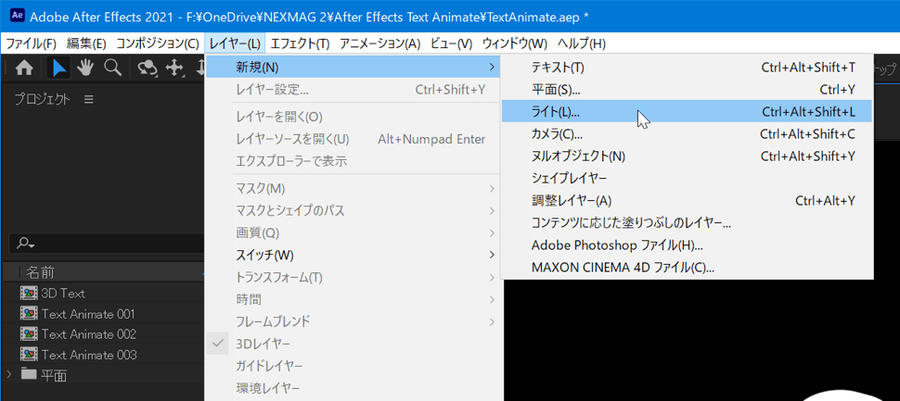The height and width of the screenshot is (401, 900).
Task: Click レイヤー設定... menu entry
Action: point(353,89)
